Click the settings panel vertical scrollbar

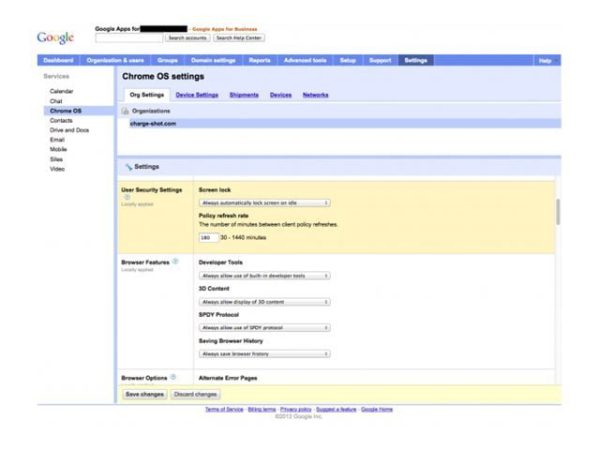(x=557, y=211)
